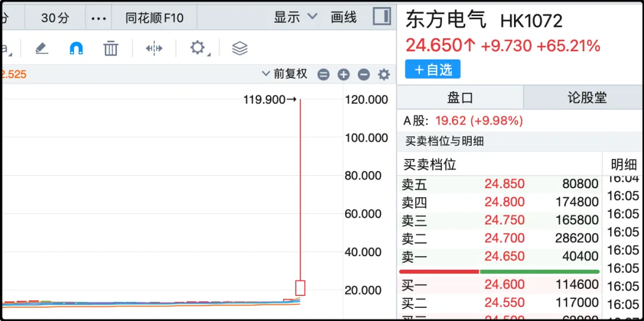Switch to the 论股堂 tab
The height and width of the screenshot is (321, 644).
pos(586,97)
